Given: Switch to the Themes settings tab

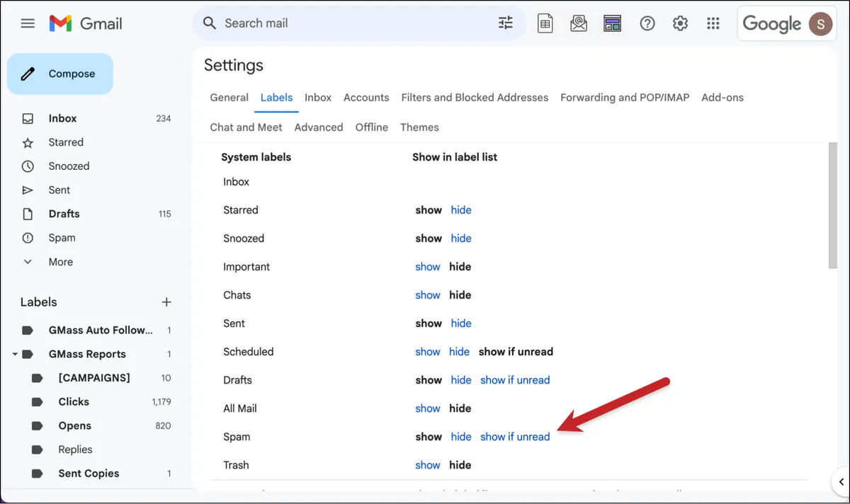Looking at the screenshot, I should click(419, 127).
